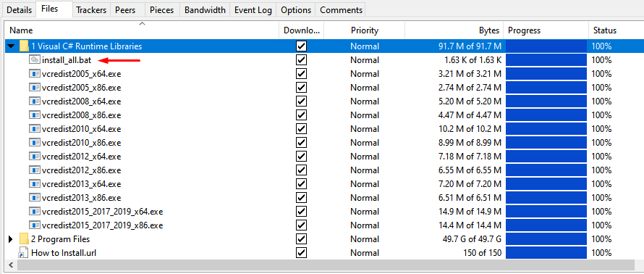Click the 2 Program Files folder icon
This screenshot has height=274, width=644.
click(x=24, y=239)
